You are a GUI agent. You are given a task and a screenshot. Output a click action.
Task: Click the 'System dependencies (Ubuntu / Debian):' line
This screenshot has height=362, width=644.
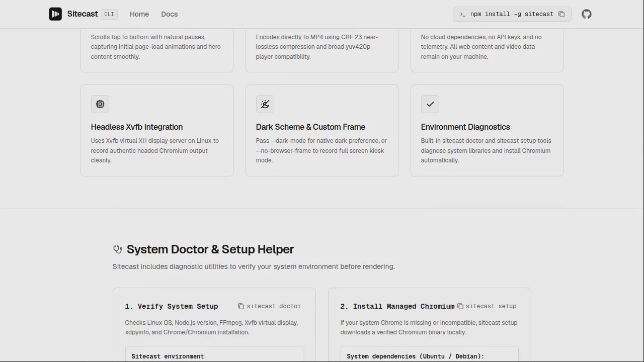click(416, 356)
